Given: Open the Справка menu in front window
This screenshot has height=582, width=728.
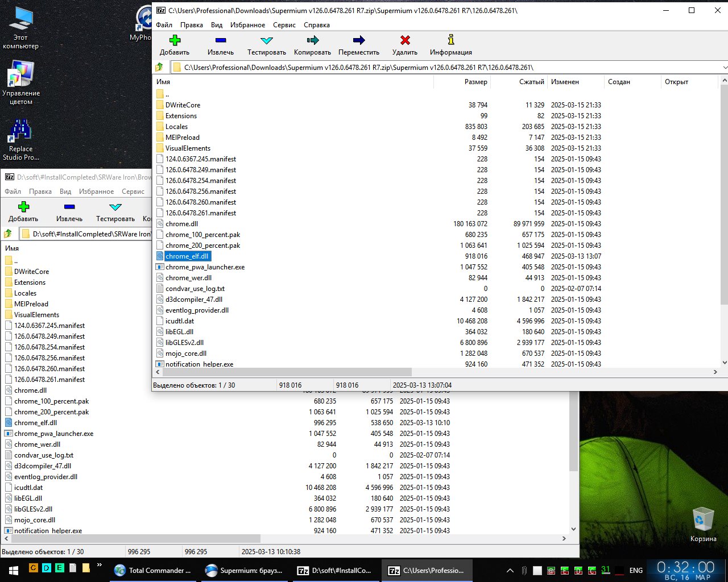Looking at the screenshot, I should click(317, 25).
